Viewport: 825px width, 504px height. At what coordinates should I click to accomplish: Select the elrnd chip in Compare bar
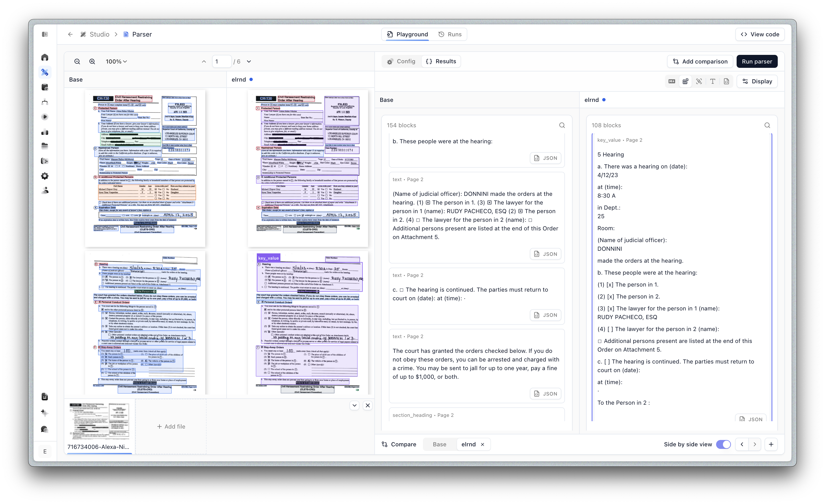(468, 444)
